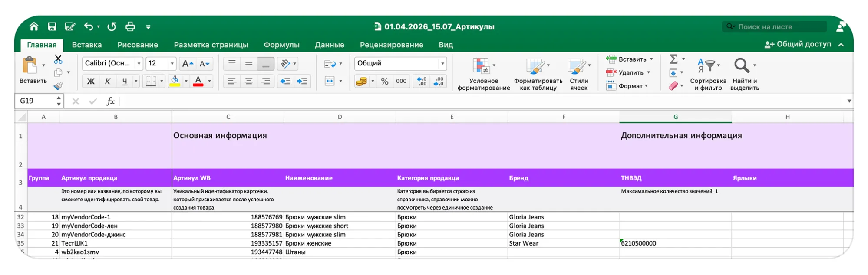This screenshot has width=868, height=275.
Task: Open Условное форматирование menu
Action: tap(483, 74)
